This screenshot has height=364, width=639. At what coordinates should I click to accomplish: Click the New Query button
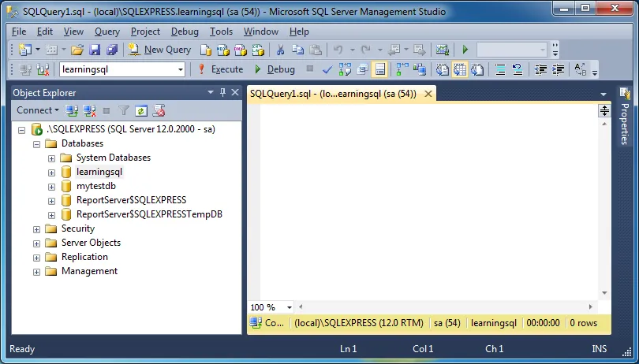coord(159,50)
